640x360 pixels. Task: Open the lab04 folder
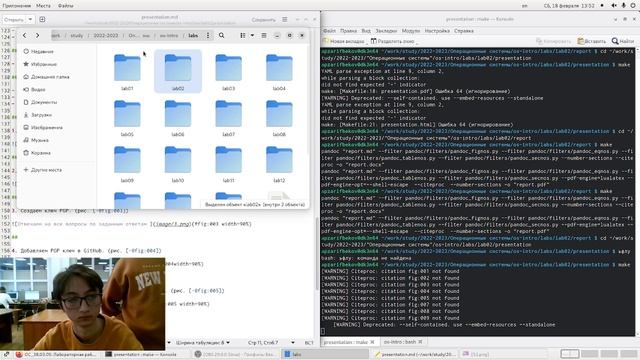click(x=279, y=71)
